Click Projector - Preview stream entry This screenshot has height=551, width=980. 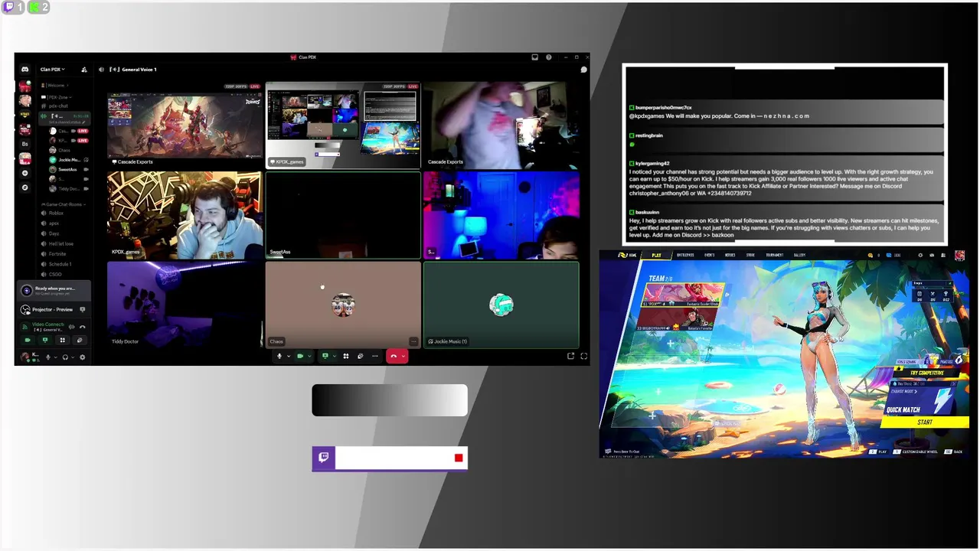[x=52, y=310]
